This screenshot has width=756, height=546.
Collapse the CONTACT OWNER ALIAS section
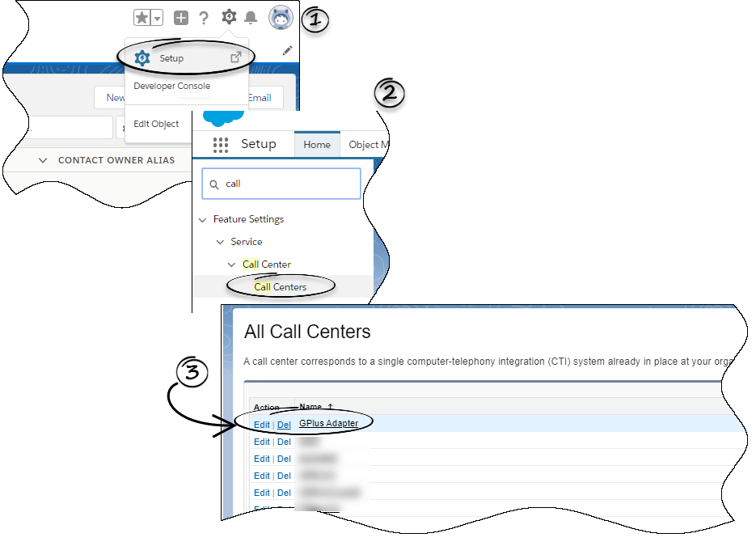pyautogui.click(x=43, y=160)
